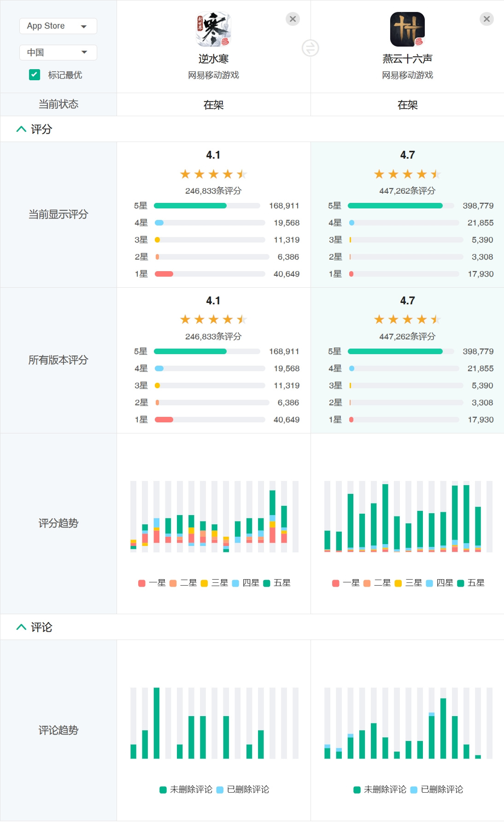Toggle 未删除评论 legend in 燕云十六声 review trend
This screenshot has height=824, width=504.
[x=380, y=789]
